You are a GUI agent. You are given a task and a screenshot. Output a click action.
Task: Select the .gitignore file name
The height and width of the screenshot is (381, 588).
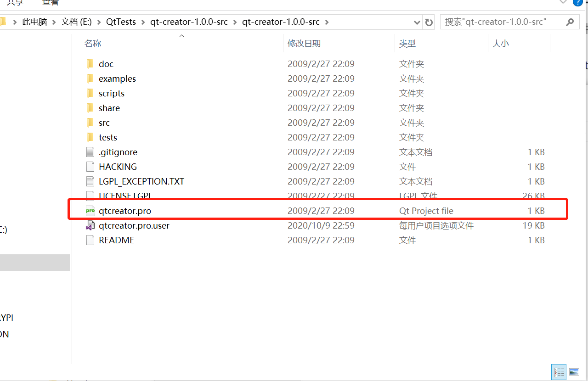(118, 152)
